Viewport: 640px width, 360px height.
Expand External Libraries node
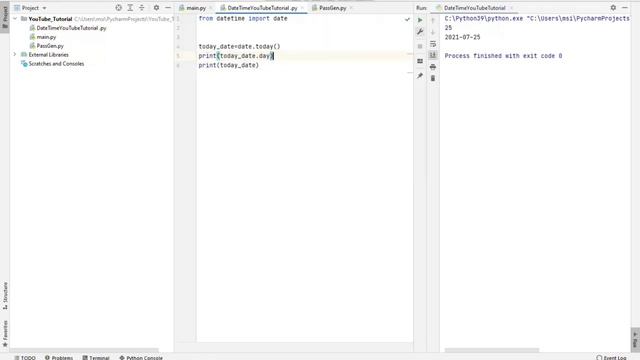click(x=15, y=54)
